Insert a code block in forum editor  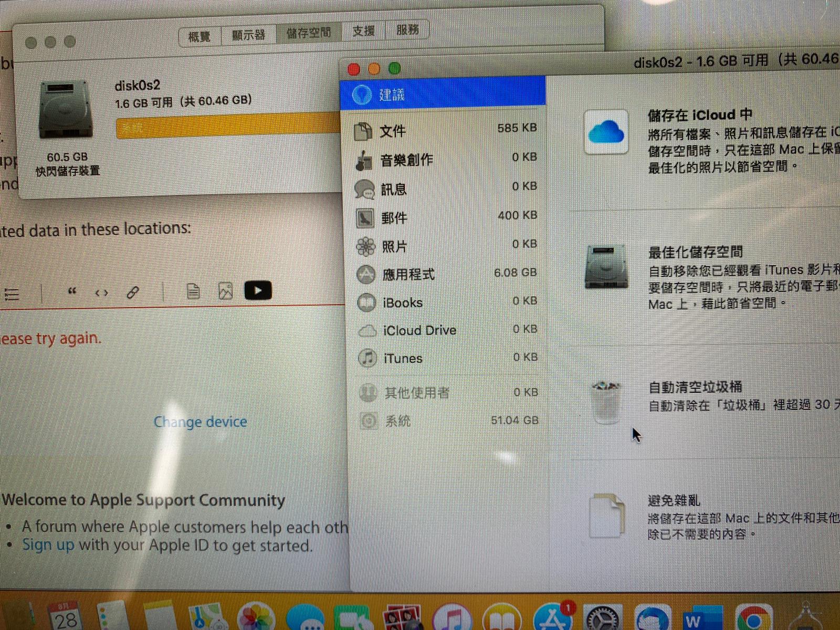click(x=102, y=292)
